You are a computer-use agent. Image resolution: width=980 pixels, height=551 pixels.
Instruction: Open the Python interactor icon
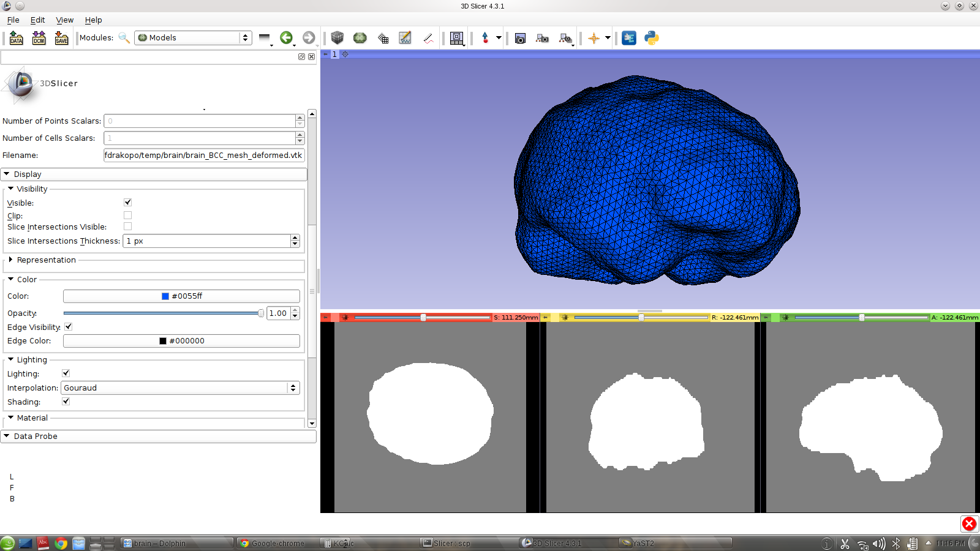point(652,38)
